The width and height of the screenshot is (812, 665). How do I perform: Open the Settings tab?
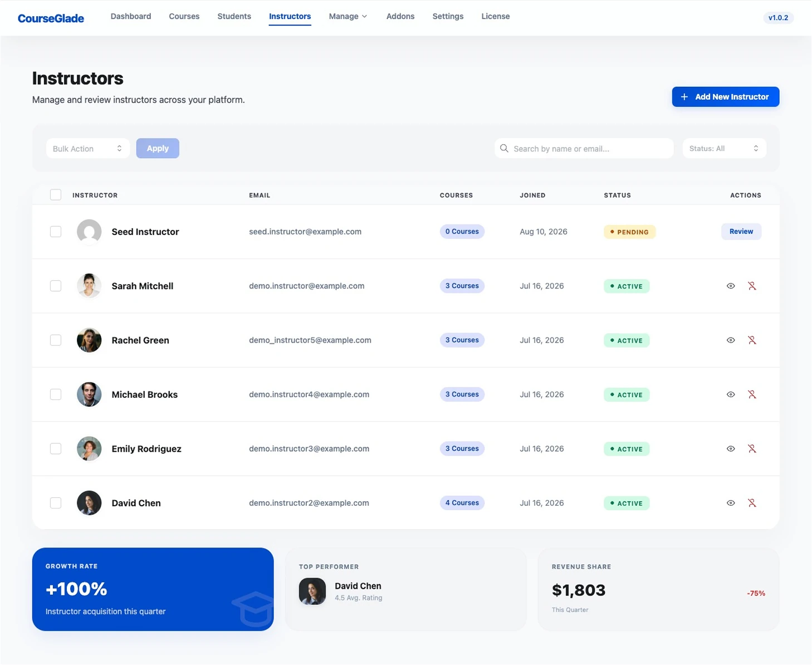click(x=448, y=17)
